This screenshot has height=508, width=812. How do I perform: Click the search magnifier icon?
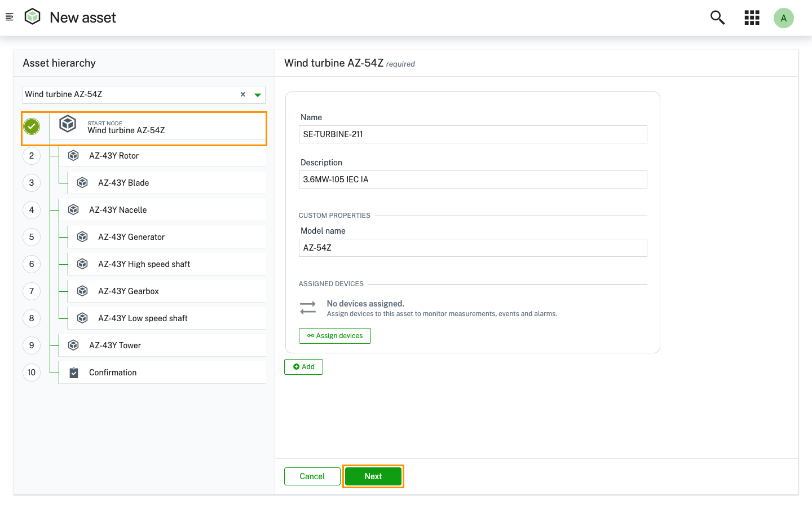point(717,17)
